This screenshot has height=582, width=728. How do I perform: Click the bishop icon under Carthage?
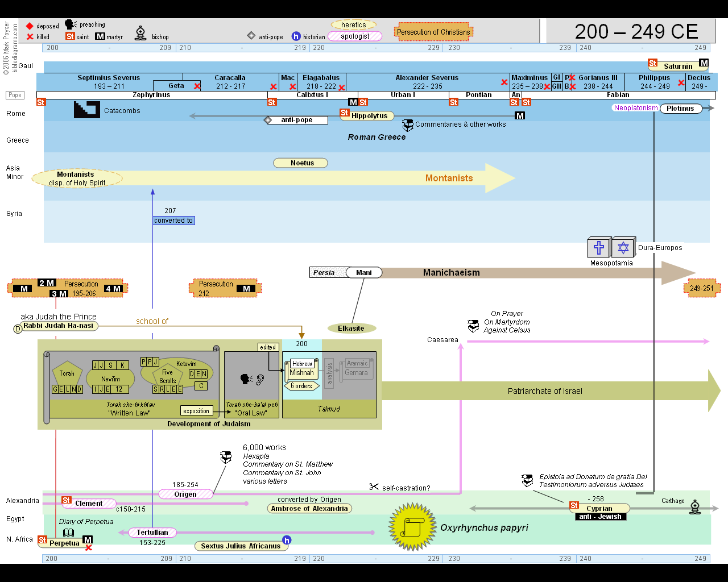[x=695, y=508]
